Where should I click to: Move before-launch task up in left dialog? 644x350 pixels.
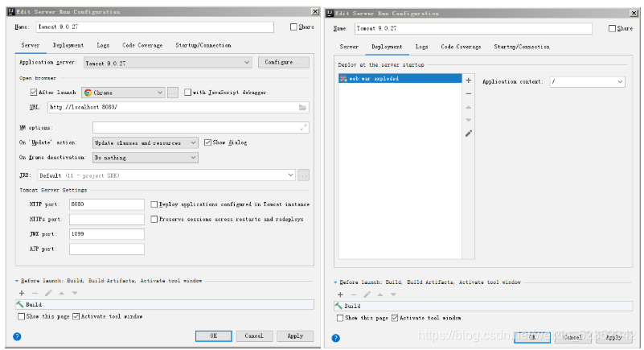click(61, 293)
